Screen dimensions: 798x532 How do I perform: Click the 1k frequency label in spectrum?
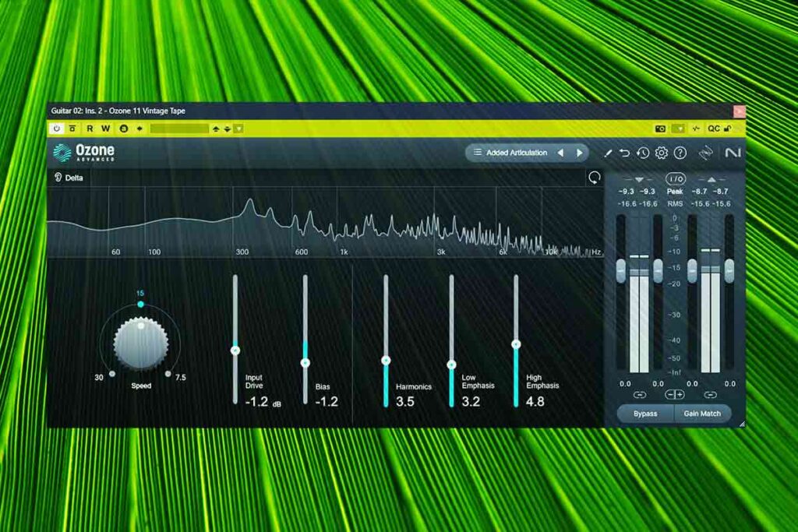344,252
